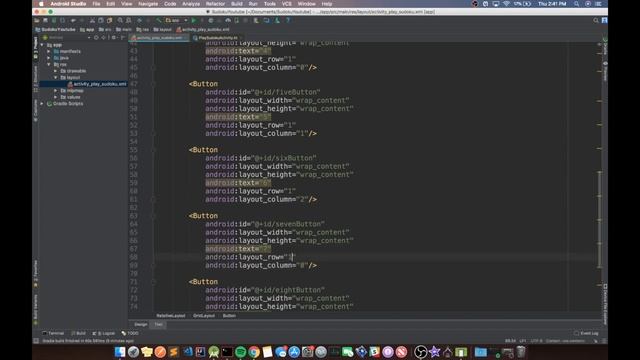Open the Event Log
Viewport: 640px width, 360px height.
pos(586,333)
